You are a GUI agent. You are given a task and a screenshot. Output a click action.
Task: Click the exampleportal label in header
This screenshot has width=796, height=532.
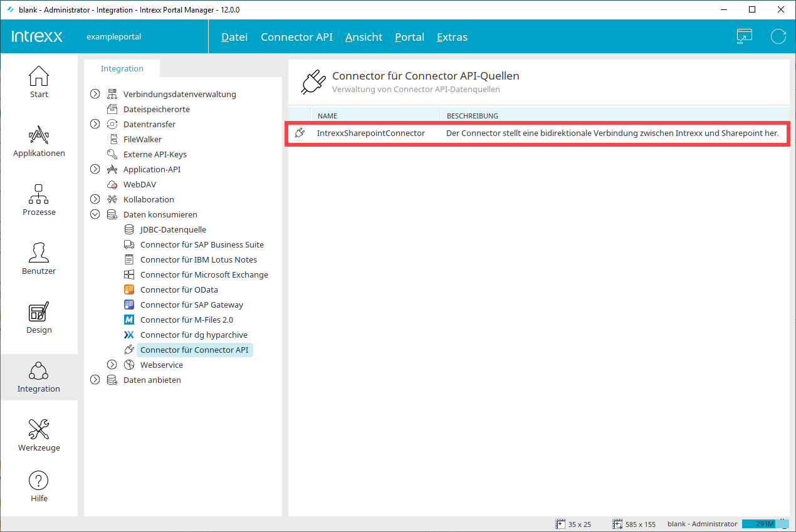coord(114,36)
